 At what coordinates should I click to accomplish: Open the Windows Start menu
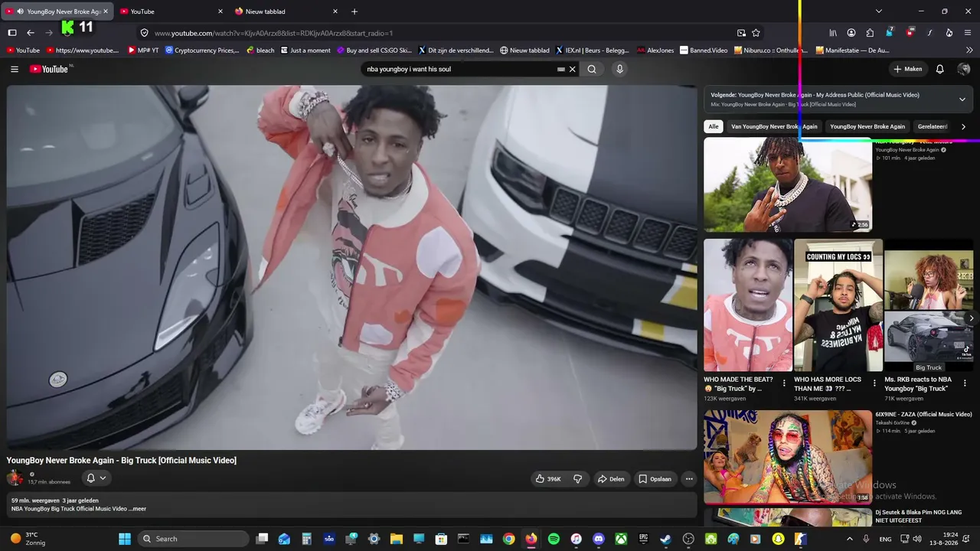click(124, 539)
